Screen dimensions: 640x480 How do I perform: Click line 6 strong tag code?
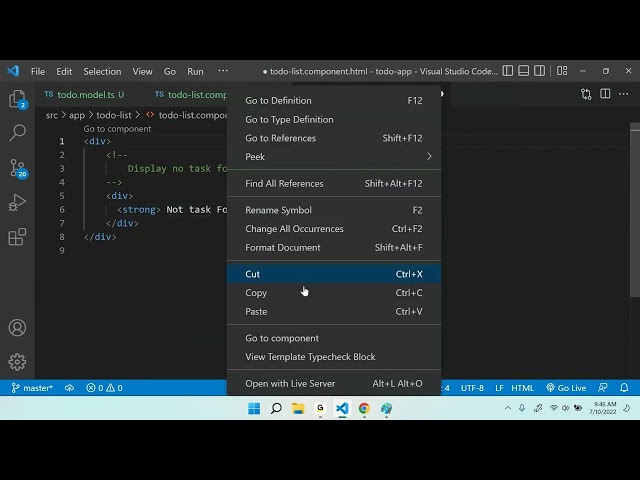(139, 210)
